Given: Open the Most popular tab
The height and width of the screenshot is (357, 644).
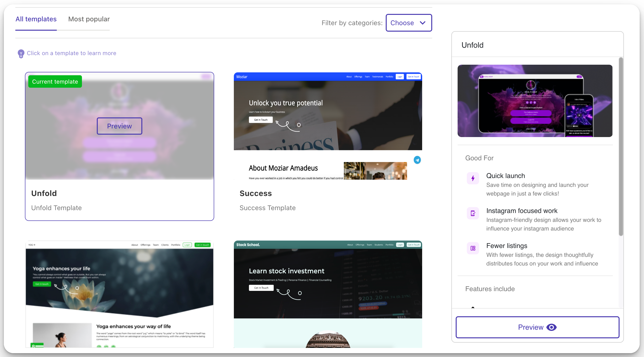Looking at the screenshot, I should tap(89, 19).
